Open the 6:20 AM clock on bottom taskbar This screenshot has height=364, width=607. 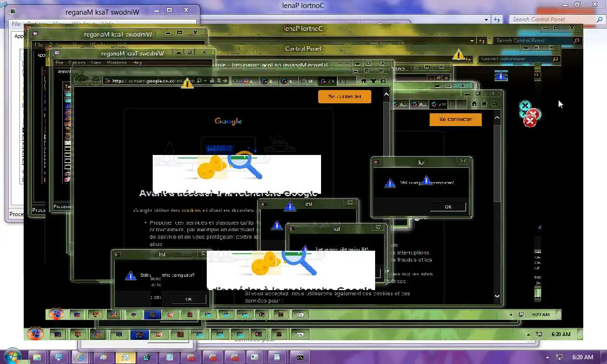pos(583,357)
